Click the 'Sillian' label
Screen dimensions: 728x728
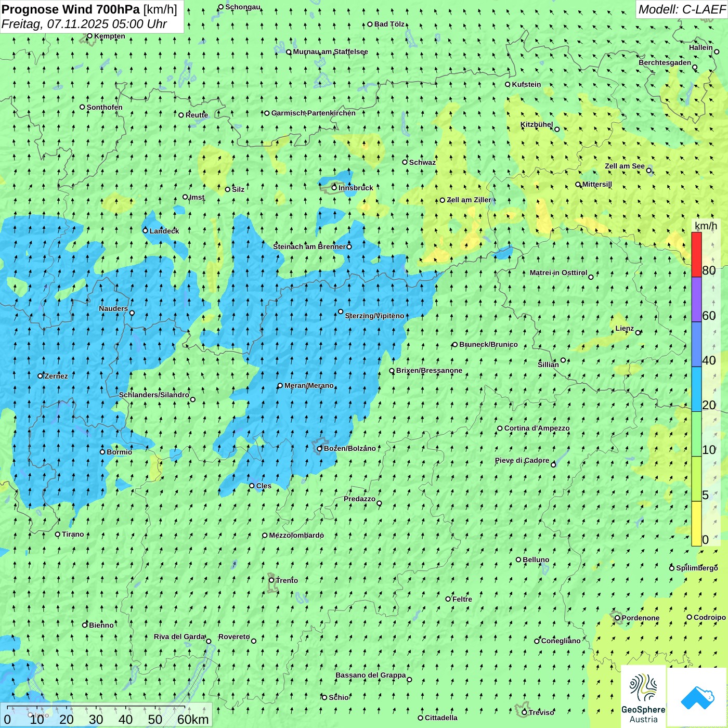click(548, 365)
